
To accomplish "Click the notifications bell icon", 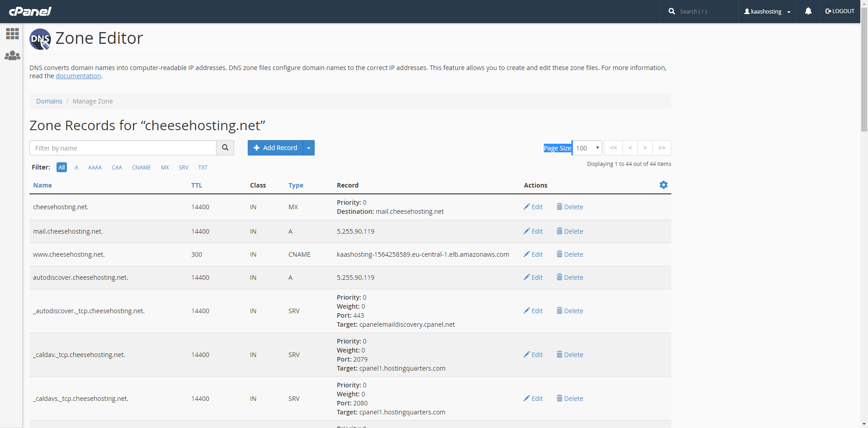I will pyautogui.click(x=808, y=11).
